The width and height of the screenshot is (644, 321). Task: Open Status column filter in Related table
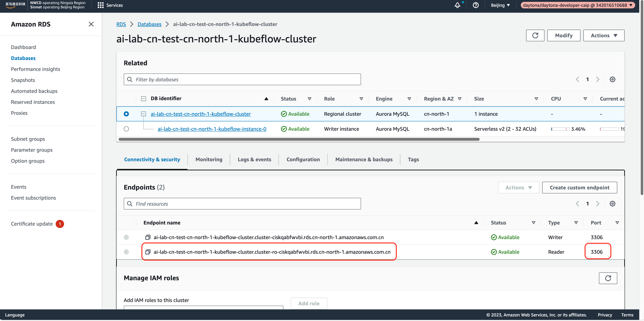pyautogui.click(x=310, y=99)
